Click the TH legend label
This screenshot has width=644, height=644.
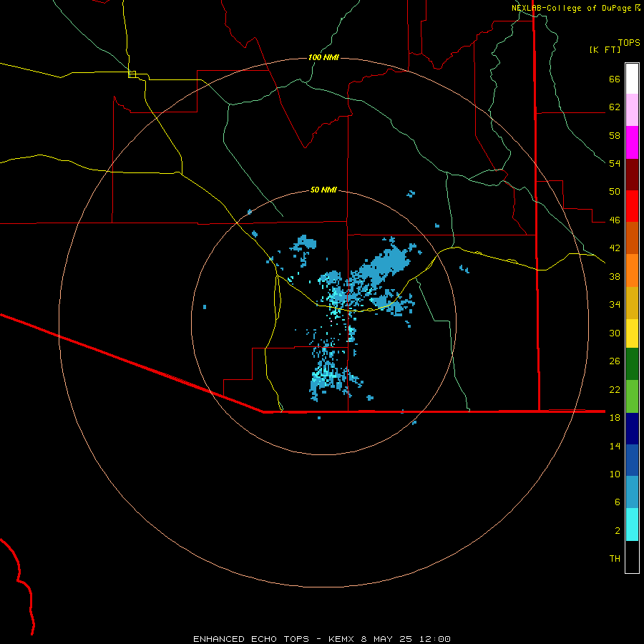615,559
